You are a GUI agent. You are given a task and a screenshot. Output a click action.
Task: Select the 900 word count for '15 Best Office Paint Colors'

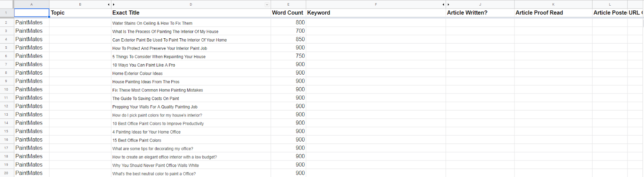[x=288, y=140]
